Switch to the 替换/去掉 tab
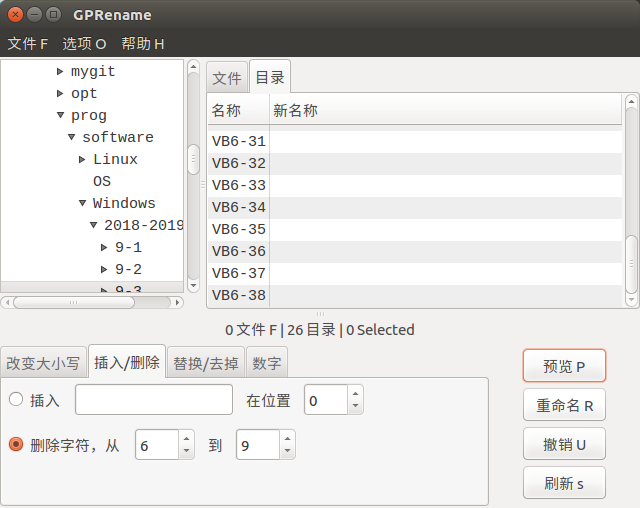This screenshot has width=640, height=508. (x=206, y=363)
